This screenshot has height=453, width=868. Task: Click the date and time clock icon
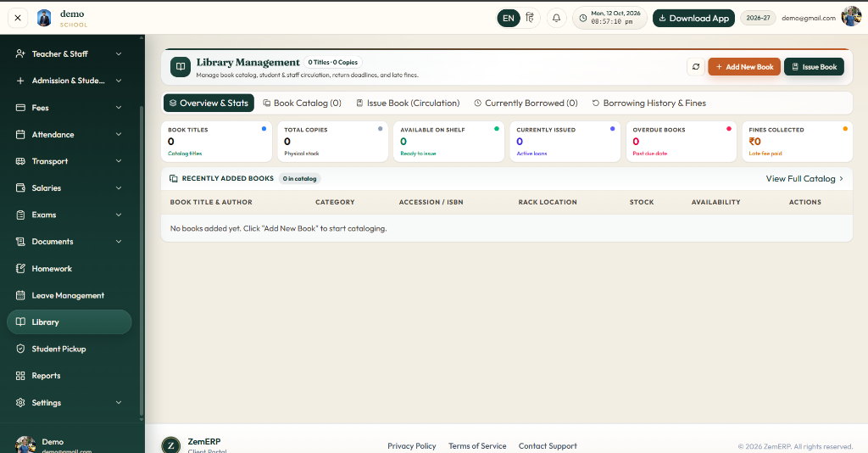[583, 18]
